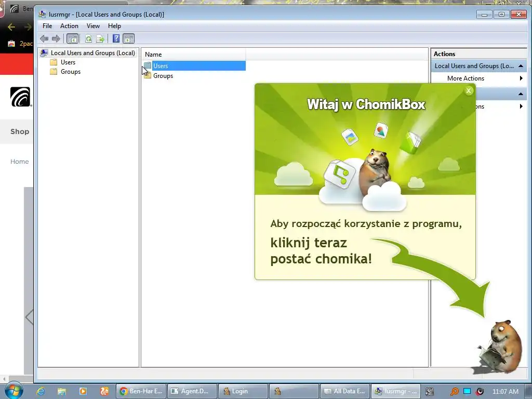Click the Forward arrow in lusrmgr toolbar

pyautogui.click(x=56, y=38)
